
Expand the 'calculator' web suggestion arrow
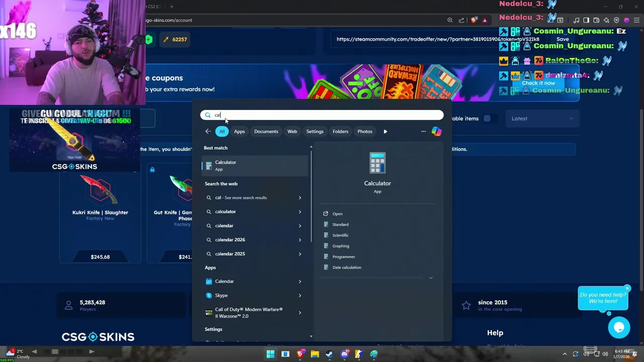pos(300,212)
